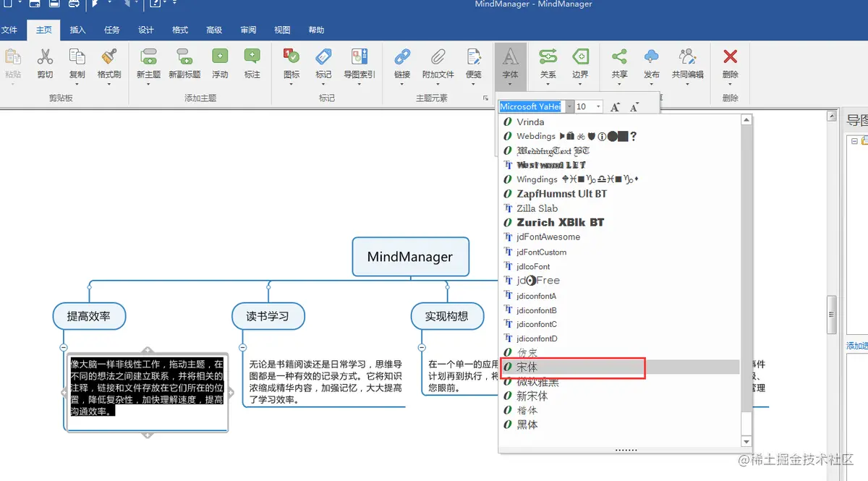The image size is (868, 481).
Task: Switch to the 审阅 (Review) tab
Action: click(x=248, y=30)
